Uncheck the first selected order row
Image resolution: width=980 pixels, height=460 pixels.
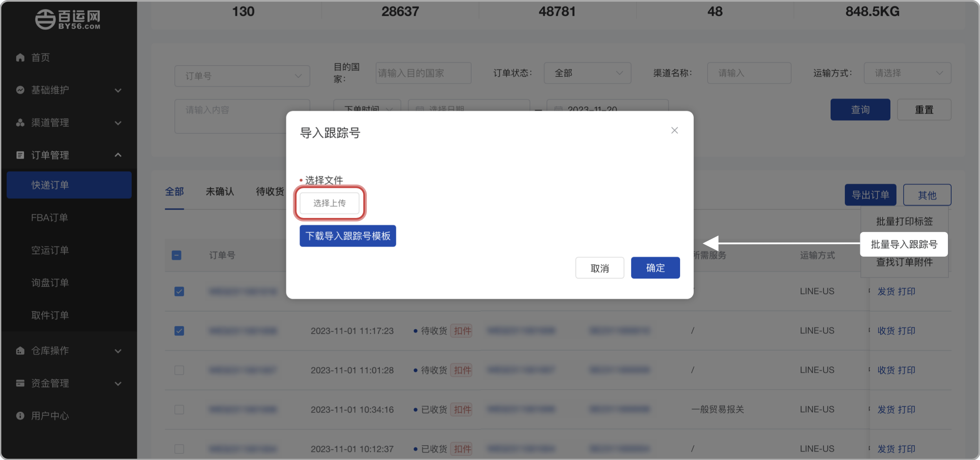[x=179, y=291]
